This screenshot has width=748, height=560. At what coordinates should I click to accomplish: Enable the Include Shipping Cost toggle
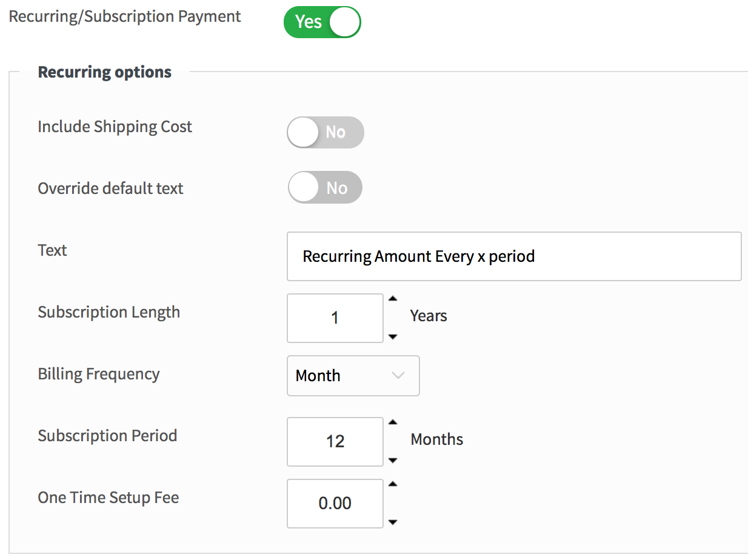click(x=326, y=133)
